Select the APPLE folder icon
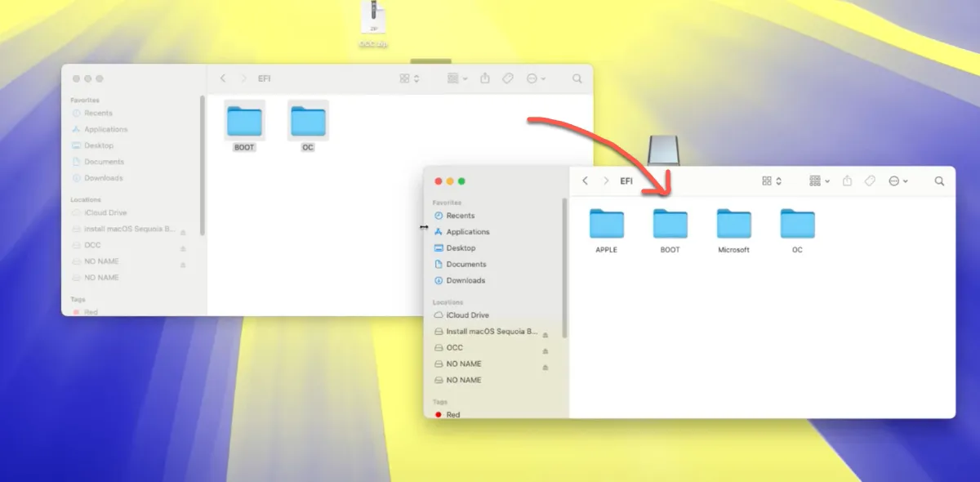This screenshot has height=482, width=980. click(x=606, y=225)
